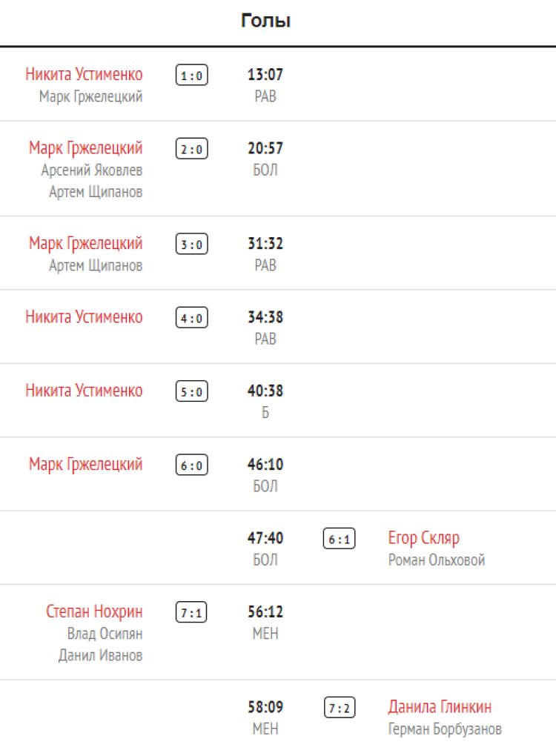
Task: Click assistant Данил Иванов
Action: (101, 656)
